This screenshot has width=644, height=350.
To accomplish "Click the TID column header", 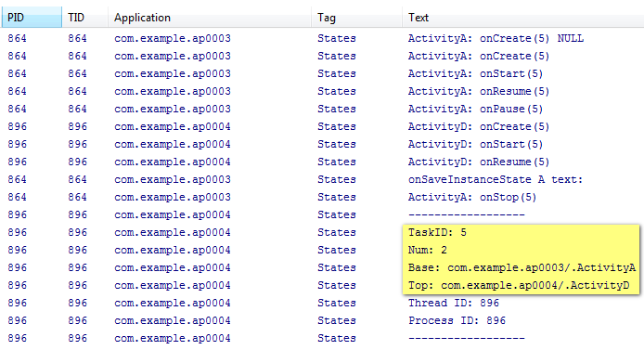I will [x=85, y=18].
